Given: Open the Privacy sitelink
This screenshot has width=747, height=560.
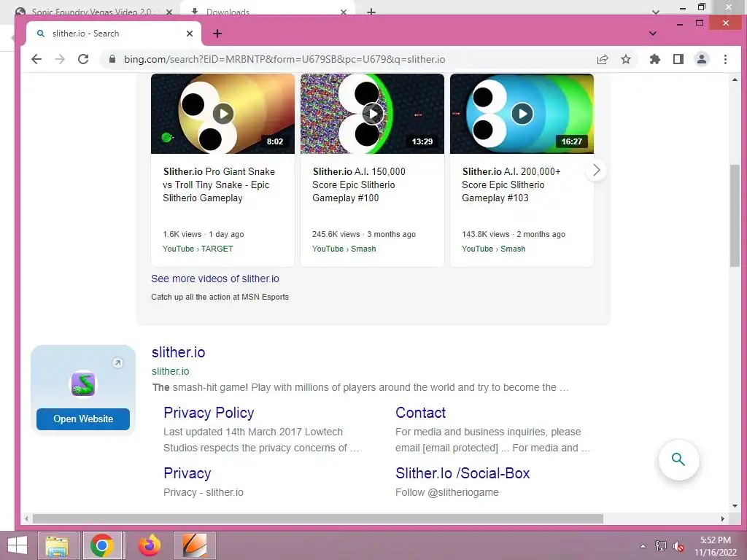Looking at the screenshot, I should [x=187, y=472].
